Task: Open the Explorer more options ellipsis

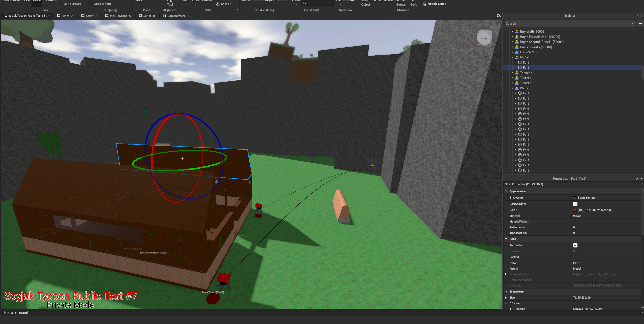Action: click(640, 23)
